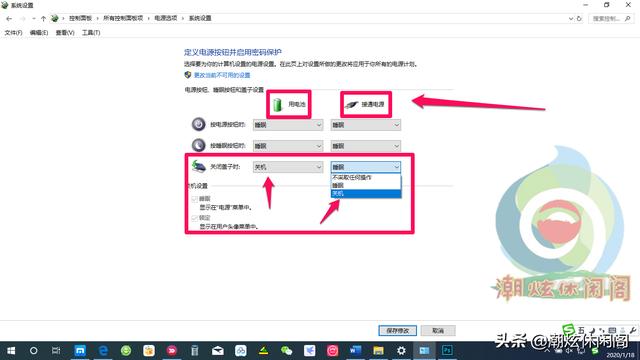This screenshot has width=640, height=360.
Task: Open the 编辑(E) menu
Action: pyautogui.click(x=39, y=33)
